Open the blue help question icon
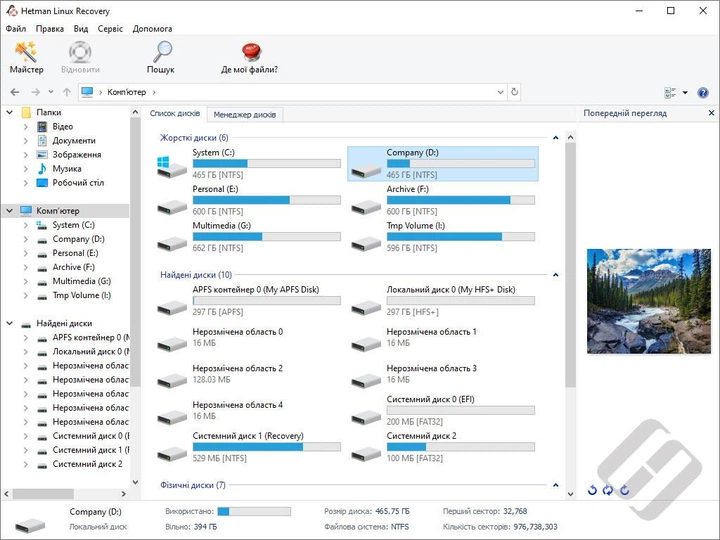Image resolution: width=720 pixels, height=540 pixels. (703, 93)
